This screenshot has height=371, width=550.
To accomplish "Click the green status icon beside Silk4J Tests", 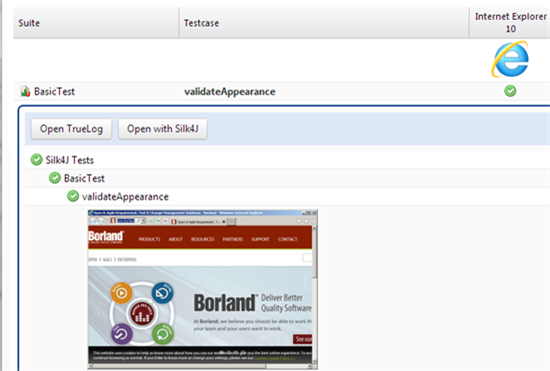I will (36, 160).
